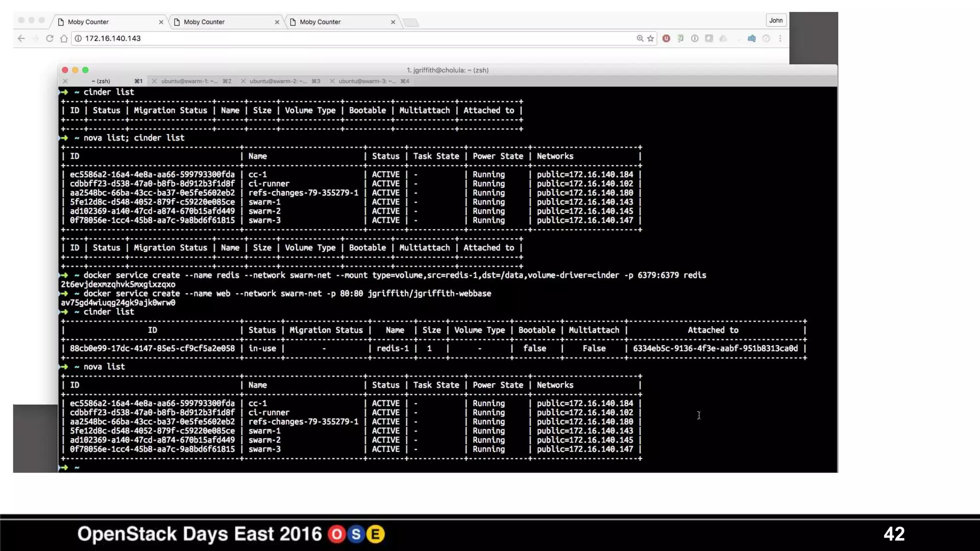Select the ubuntu@swarm-3 terminal tab
This screenshot has width=980, height=551.
click(367, 81)
